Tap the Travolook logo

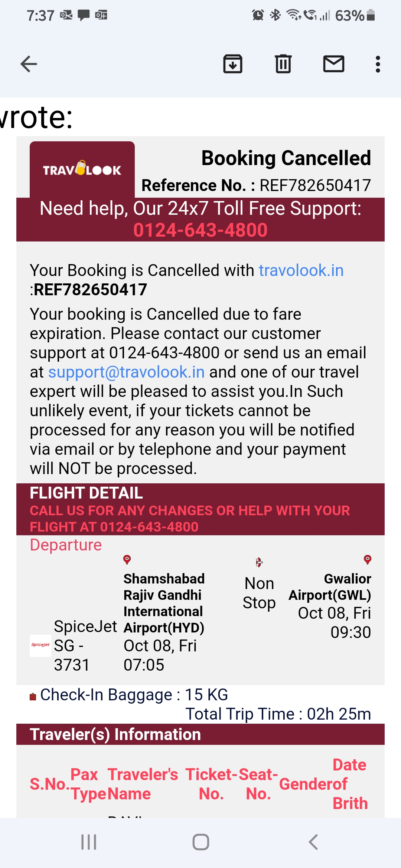tap(82, 170)
